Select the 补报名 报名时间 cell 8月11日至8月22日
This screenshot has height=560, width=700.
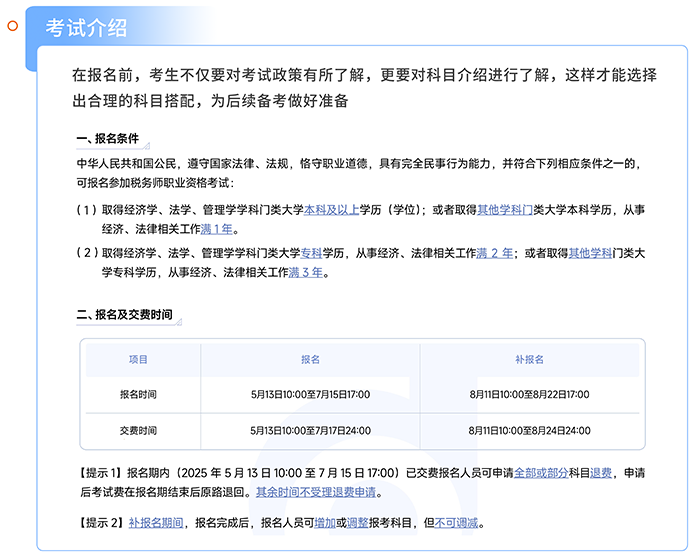tap(529, 394)
